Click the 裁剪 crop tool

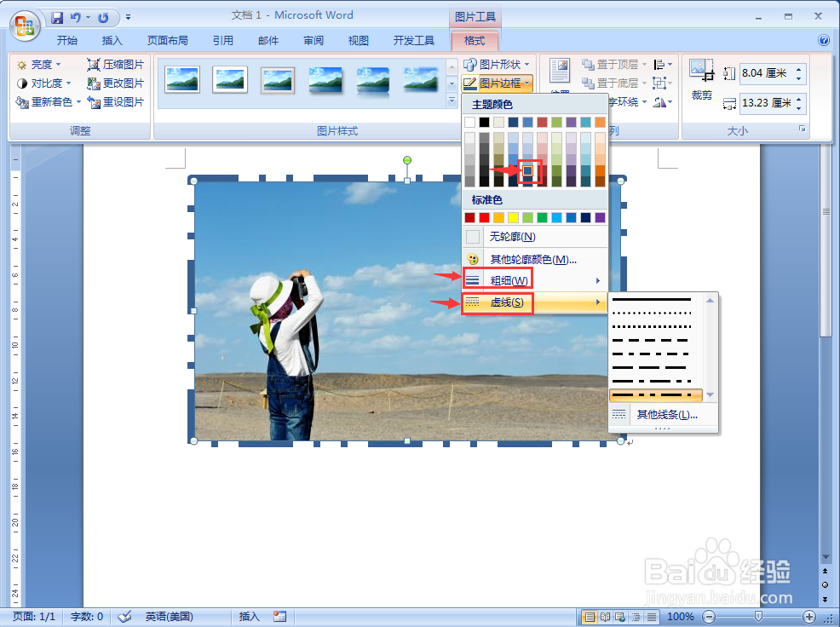pos(701,80)
